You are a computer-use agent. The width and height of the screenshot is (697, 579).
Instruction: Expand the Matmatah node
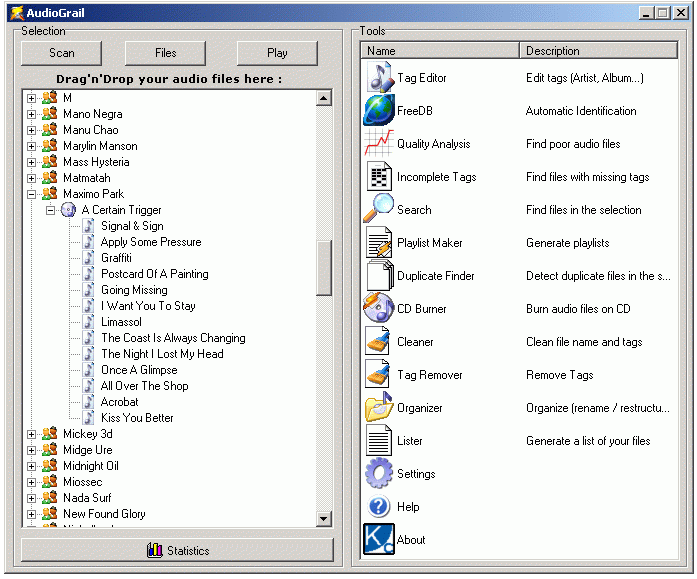coord(31,178)
